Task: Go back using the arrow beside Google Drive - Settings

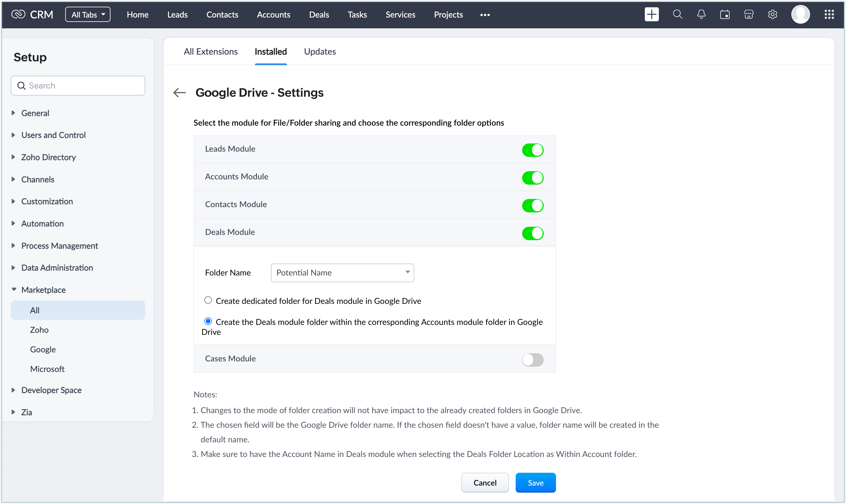Action: click(x=179, y=92)
